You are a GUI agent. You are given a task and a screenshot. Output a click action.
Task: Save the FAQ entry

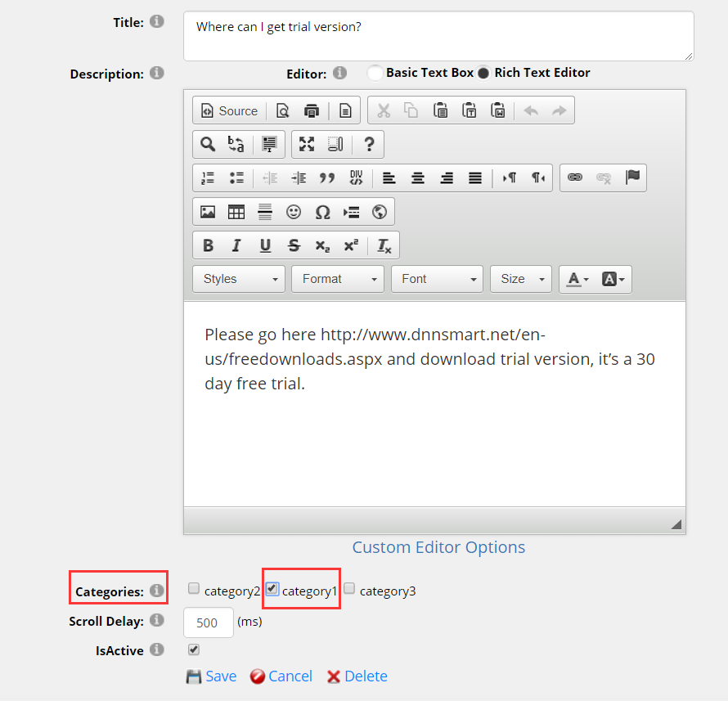coord(211,676)
